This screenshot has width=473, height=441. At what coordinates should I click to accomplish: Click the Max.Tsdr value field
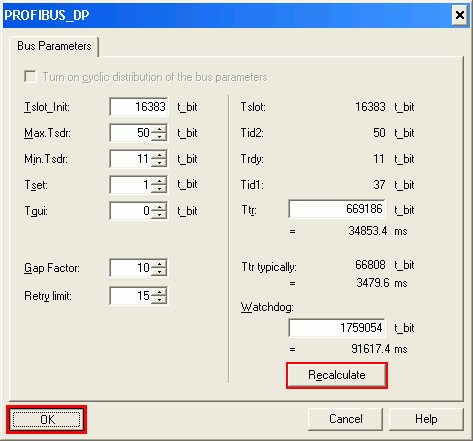click(x=131, y=133)
